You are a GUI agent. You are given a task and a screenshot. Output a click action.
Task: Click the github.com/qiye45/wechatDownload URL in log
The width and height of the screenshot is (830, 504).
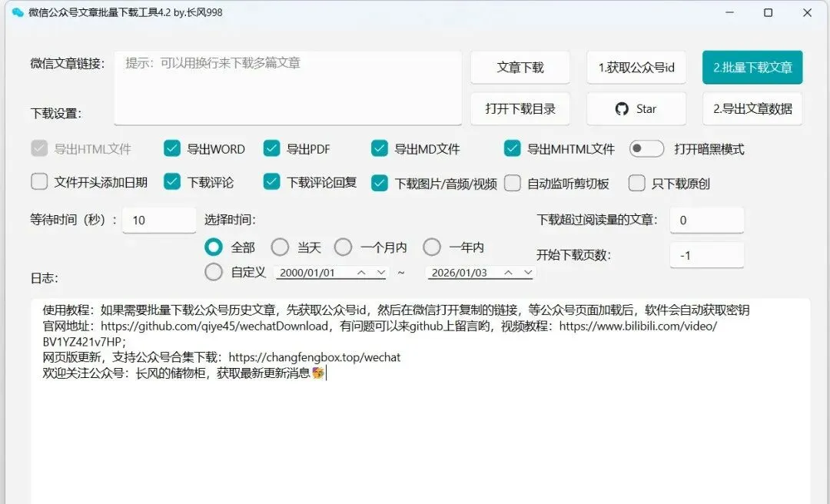coord(214,326)
